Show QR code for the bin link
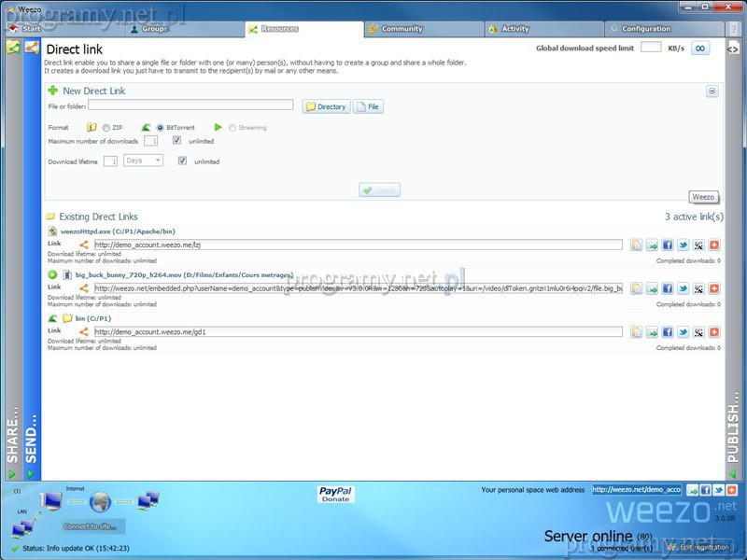 (698, 331)
